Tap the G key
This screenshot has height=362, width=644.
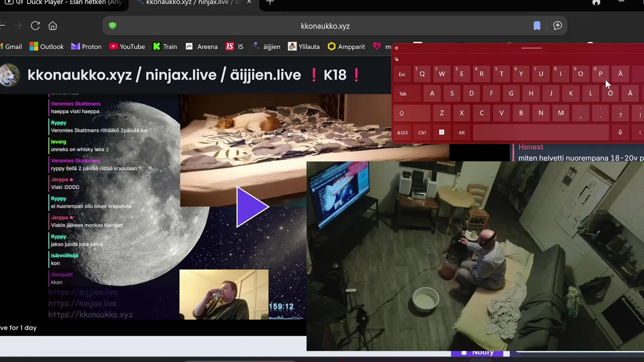511,94
